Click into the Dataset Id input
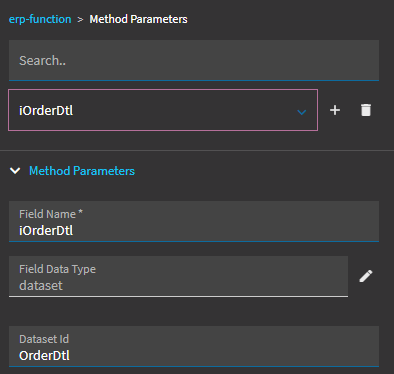This screenshot has width=394, height=374. pyautogui.click(x=194, y=346)
